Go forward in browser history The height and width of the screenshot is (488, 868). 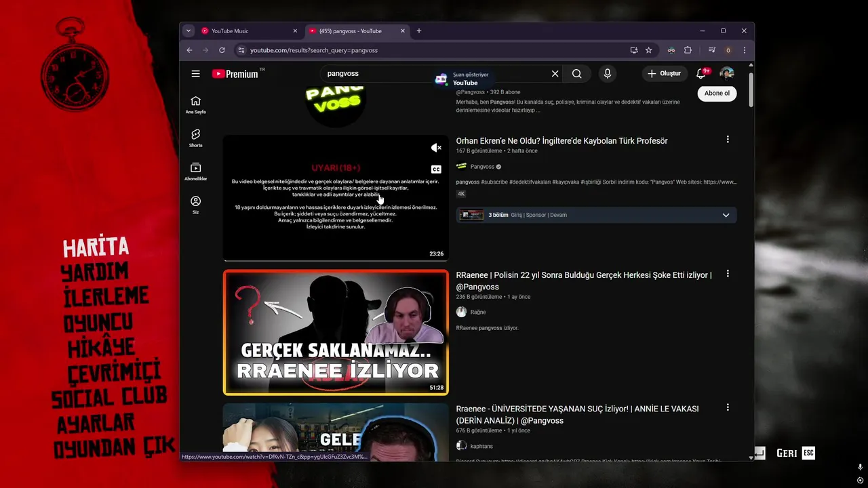(x=205, y=50)
